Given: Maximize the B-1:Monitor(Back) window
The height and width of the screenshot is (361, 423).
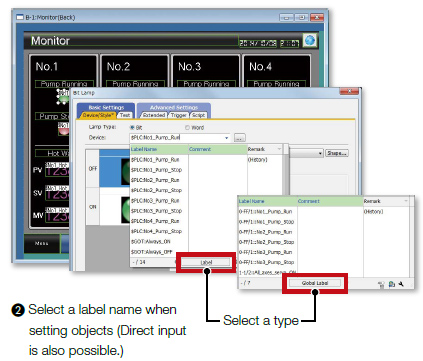Looking at the screenshot, I should 302,17.
